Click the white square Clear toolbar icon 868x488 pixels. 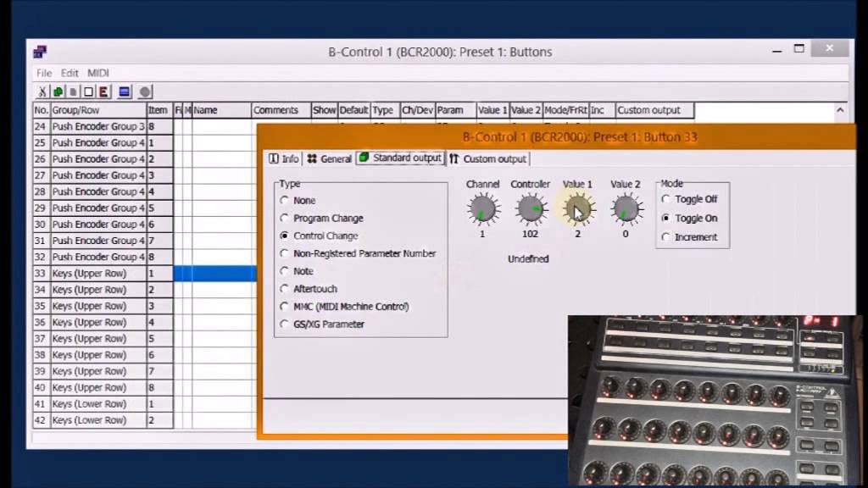(88, 91)
